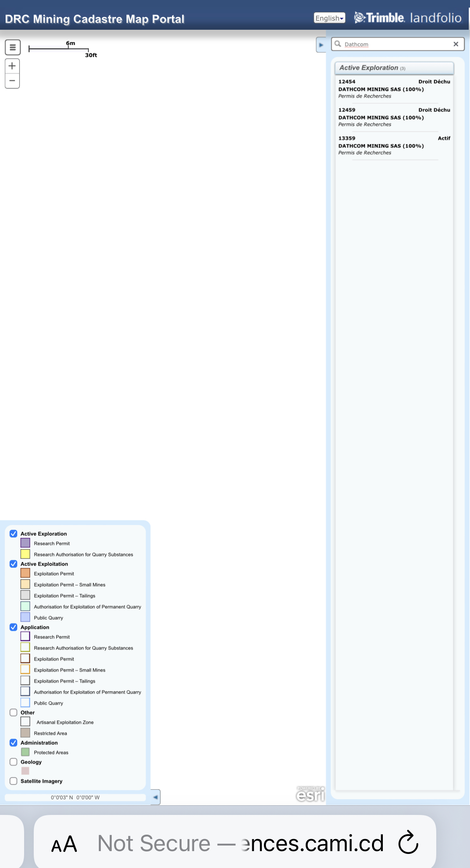Enable the Satellite Imagery layer
The width and height of the screenshot is (470, 868).
[14, 781]
